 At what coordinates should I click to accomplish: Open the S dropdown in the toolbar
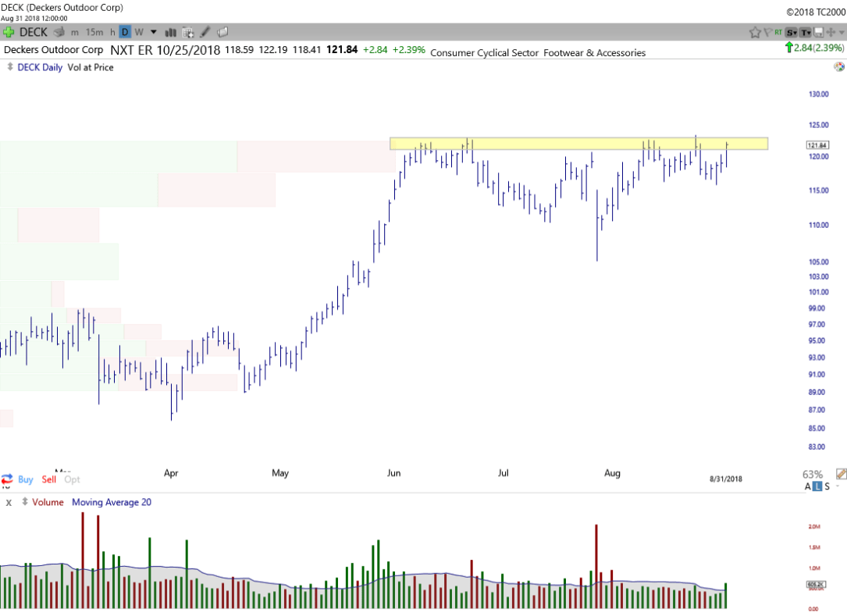click(792, 32)
